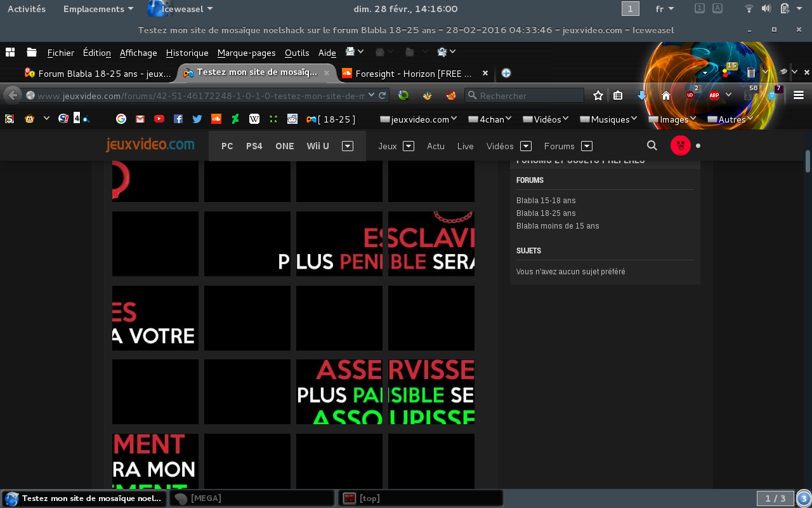Click the [ 18-25 ] bookmark

(331, 119)
